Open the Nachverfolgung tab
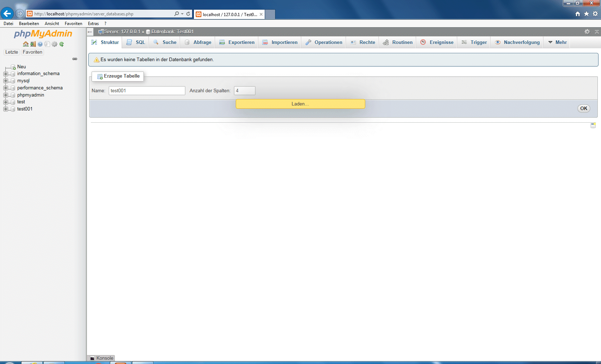 tap(517, 42)
